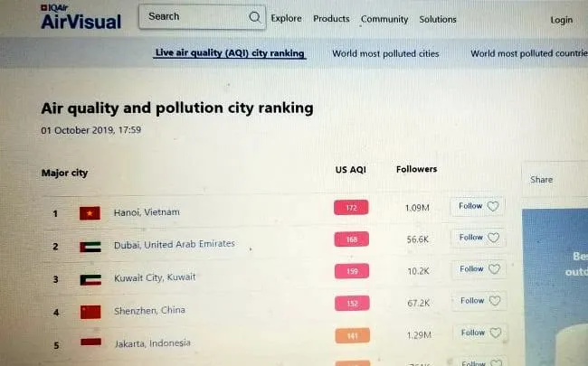Click the Vietnam flag icon

[x=90, y=213]
